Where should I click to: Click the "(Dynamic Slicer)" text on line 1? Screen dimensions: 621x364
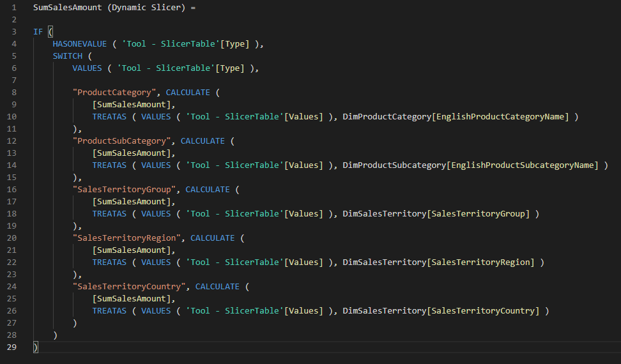(x=146, y=8)
